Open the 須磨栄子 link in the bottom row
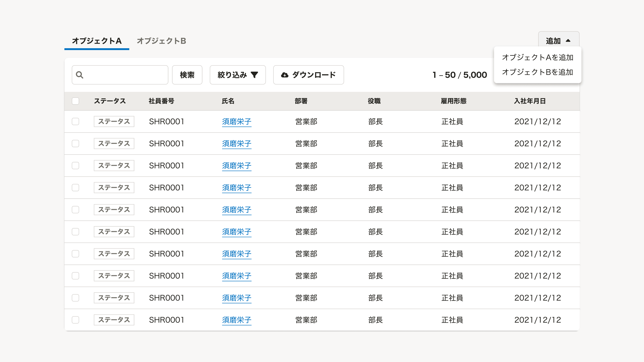 (237, 320)
